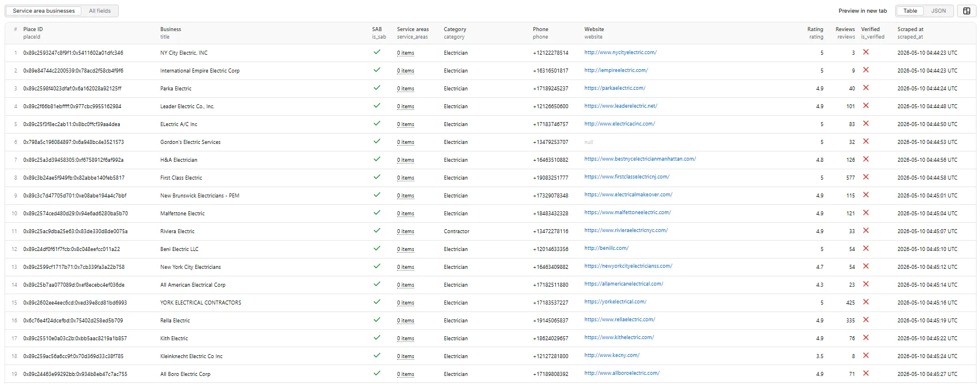Expand service areas items for Gordon's Electric Services

point(406,142)
